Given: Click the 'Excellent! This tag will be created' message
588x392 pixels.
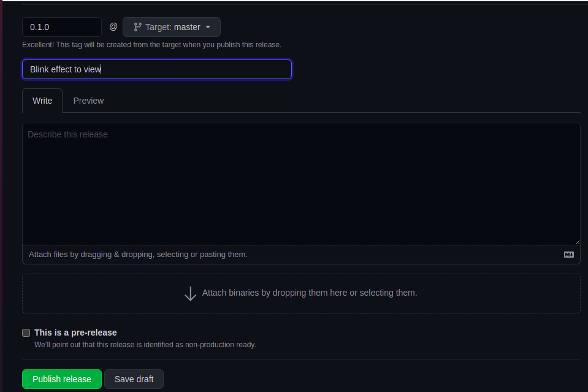Looking at the screenshot, I should [x=152, y=45].
